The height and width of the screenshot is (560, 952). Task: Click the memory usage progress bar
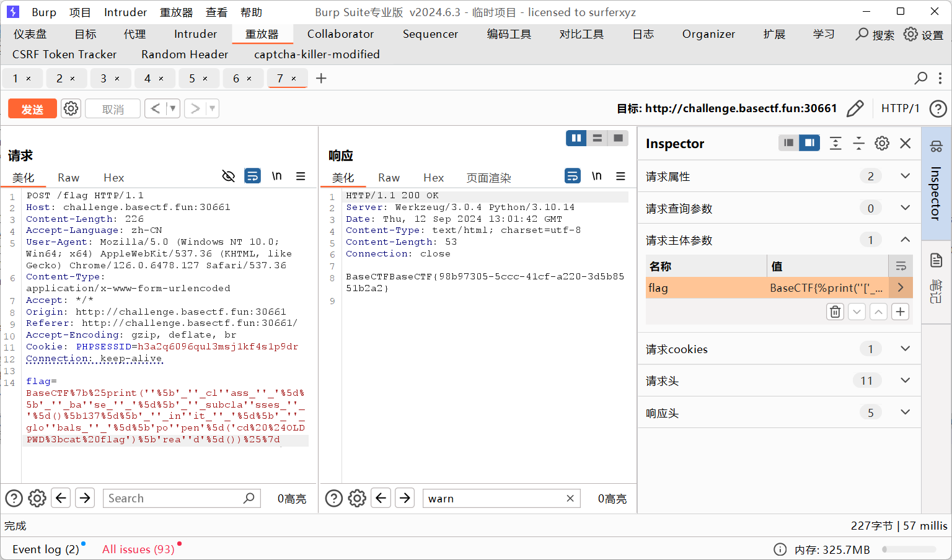pos(909,549)
